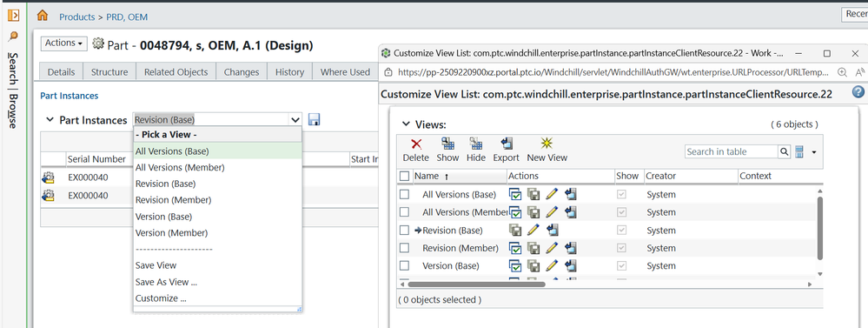Edit All Versions (Base) view with pencil

point(552,195)
